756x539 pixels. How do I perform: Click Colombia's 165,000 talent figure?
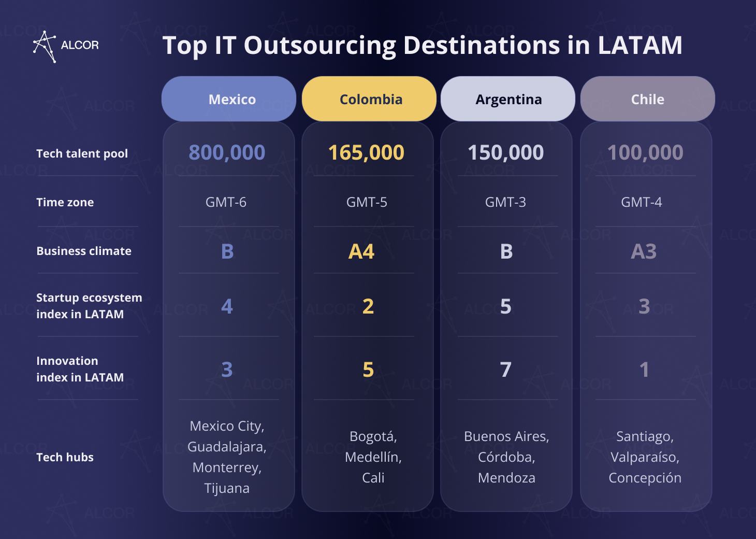point(366,152)
